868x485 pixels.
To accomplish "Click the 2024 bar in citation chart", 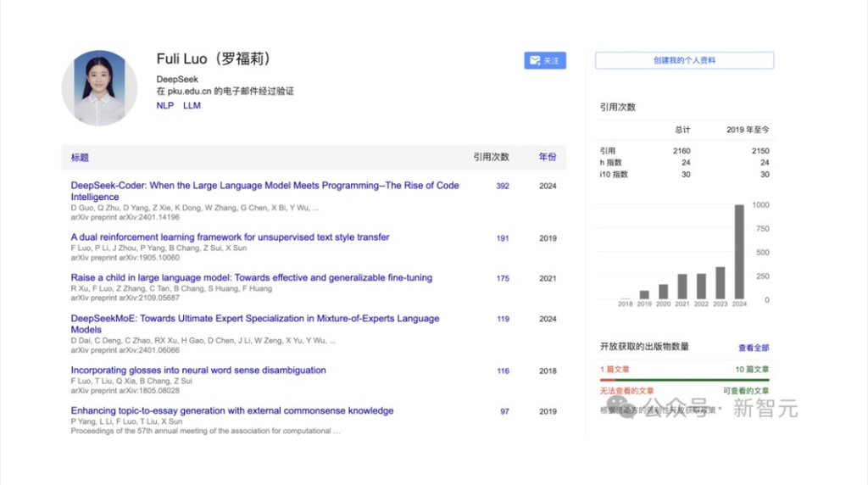I will tap(738, 252).
